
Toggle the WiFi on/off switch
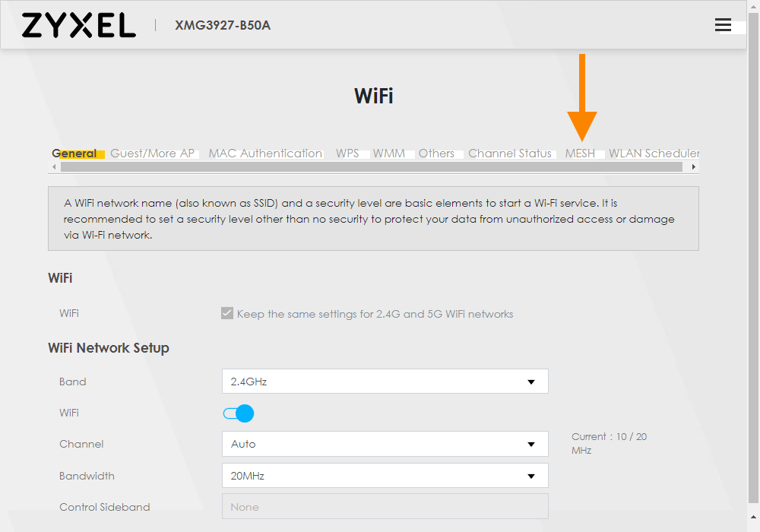pyautogui.click(x=239, y=413)
